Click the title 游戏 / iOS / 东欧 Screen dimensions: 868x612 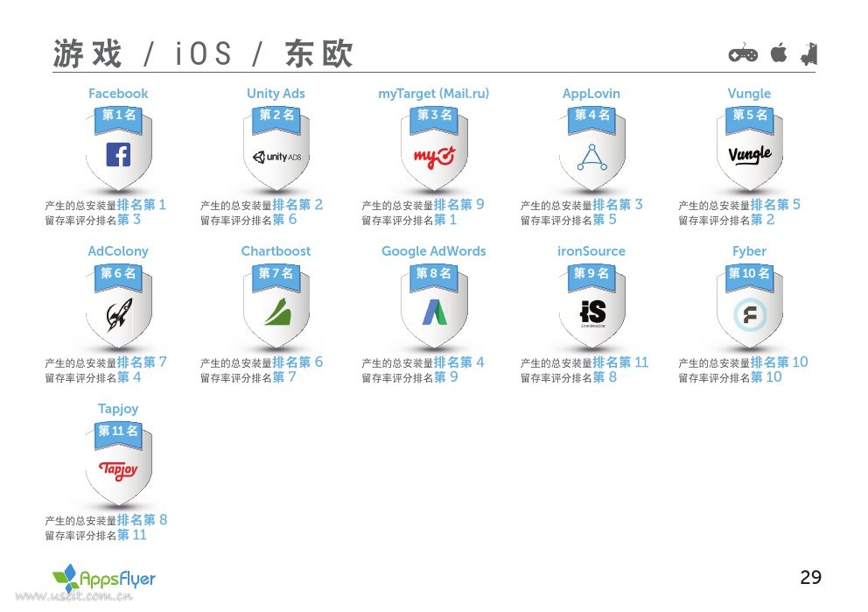(203, 53)
